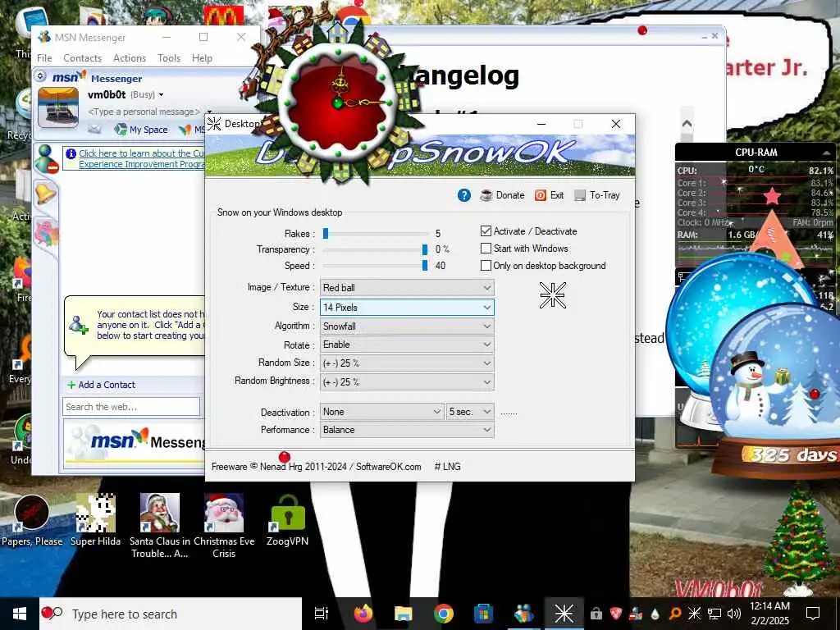Screen dimensions: 840x630
Task: Click the MSN Messenger banner ad
Action: click(x=135, y=442)
